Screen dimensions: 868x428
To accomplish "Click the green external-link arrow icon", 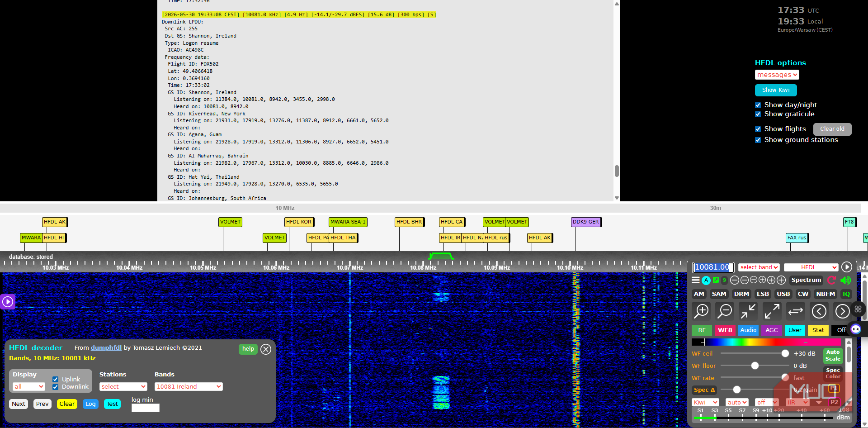I will pyautogui.click(x=716, y=280).
